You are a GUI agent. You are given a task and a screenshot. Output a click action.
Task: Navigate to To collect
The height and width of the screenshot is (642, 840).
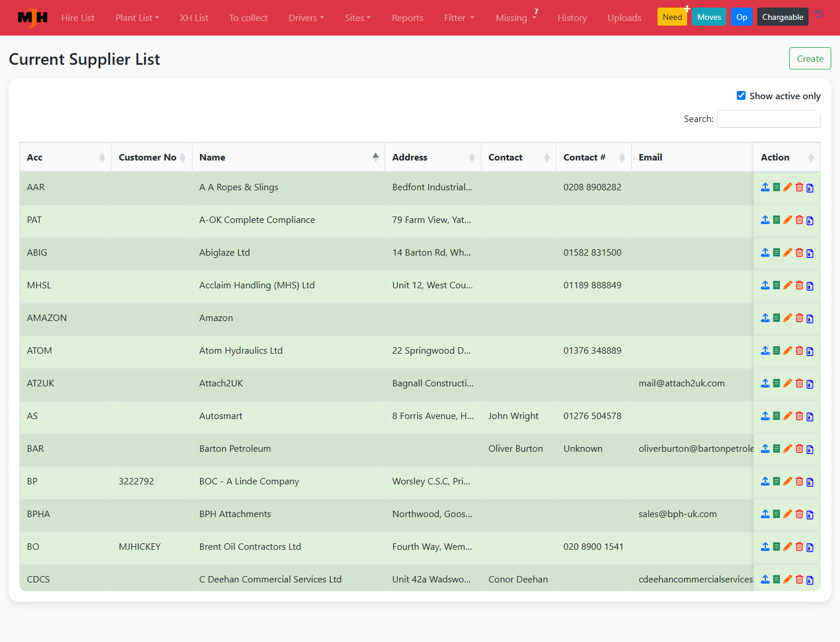pyautogui.click(x=249, y=18)
